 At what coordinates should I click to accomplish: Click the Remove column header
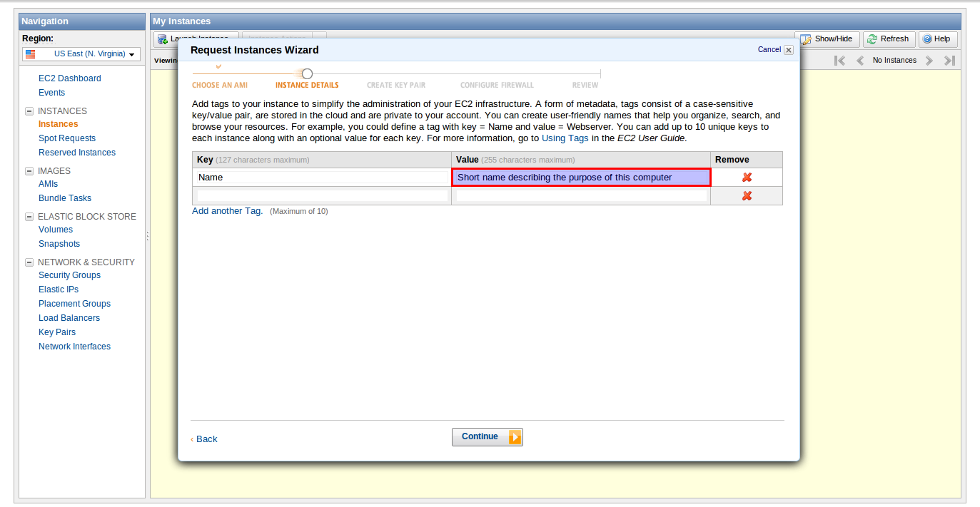[x=747, y=160]
